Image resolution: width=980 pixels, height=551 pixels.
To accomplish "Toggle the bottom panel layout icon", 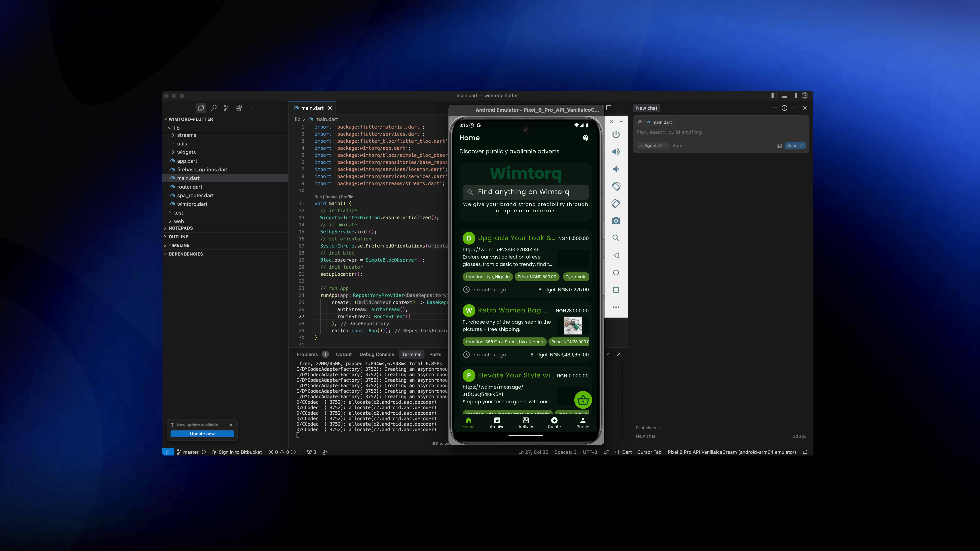I will (784, 96).
